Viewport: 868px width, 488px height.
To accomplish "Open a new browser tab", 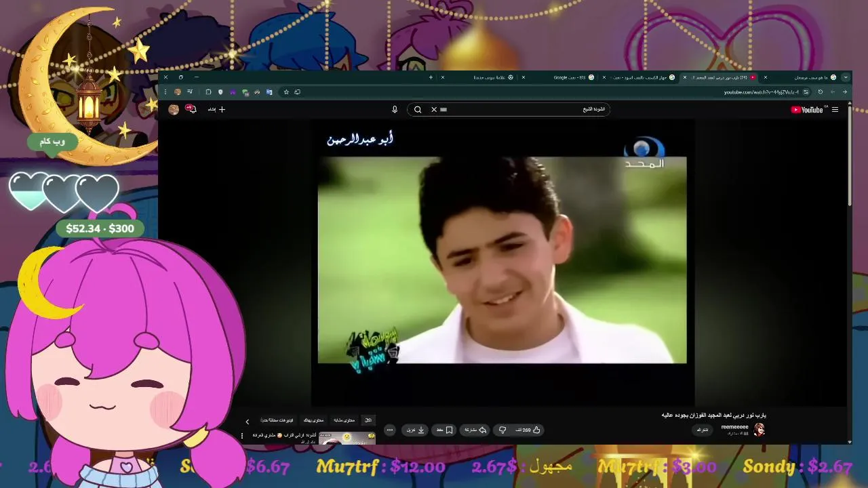I will pos(431,77).
